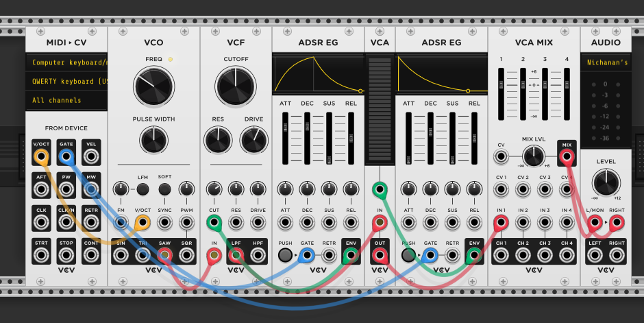Click the STOP jack on MIDI-CV

pos(66,255)
